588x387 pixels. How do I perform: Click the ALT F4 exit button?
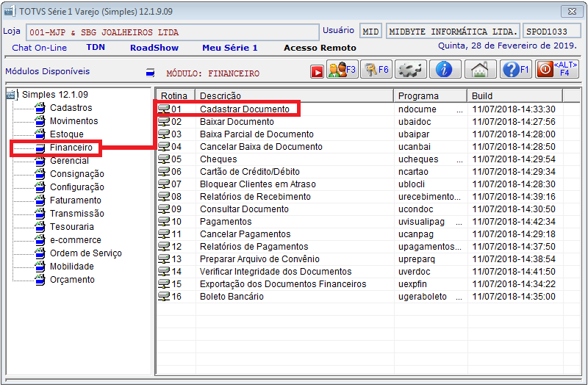click(557, 69)
